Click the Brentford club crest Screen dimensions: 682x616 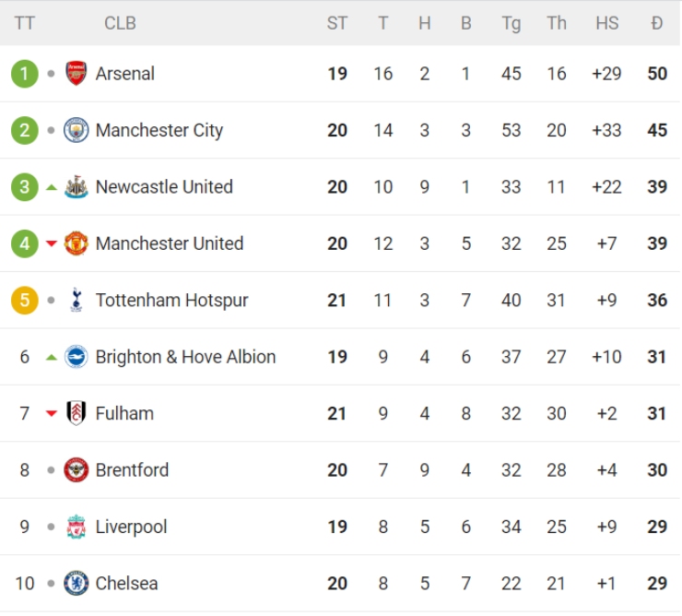76,470
